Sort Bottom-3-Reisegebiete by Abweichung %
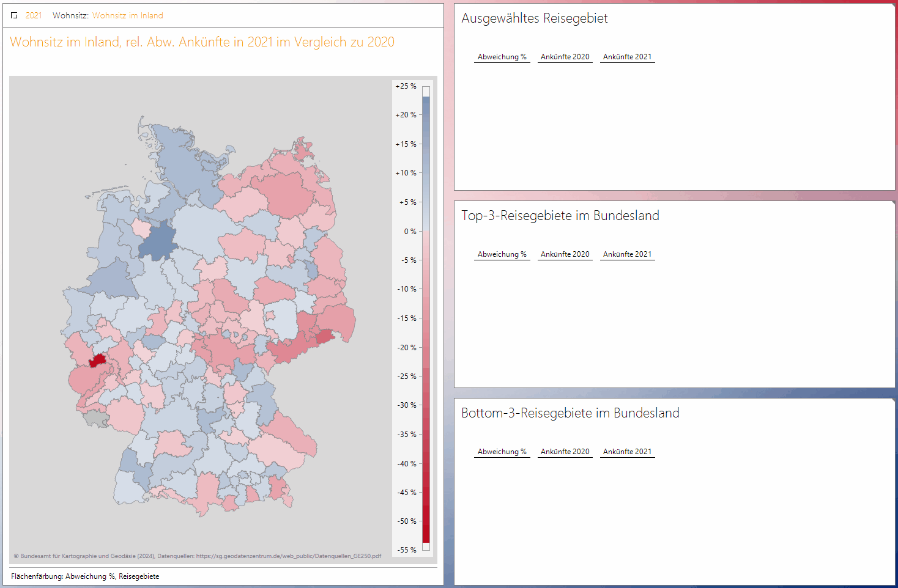The image size is (898, 588). point(502,452)
